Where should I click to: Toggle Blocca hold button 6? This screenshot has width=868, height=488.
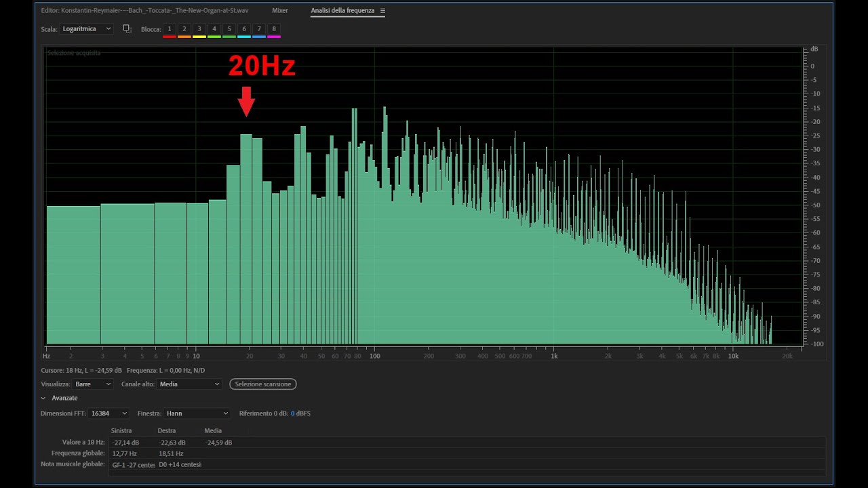pyautogui.click(x=244, y=29)
